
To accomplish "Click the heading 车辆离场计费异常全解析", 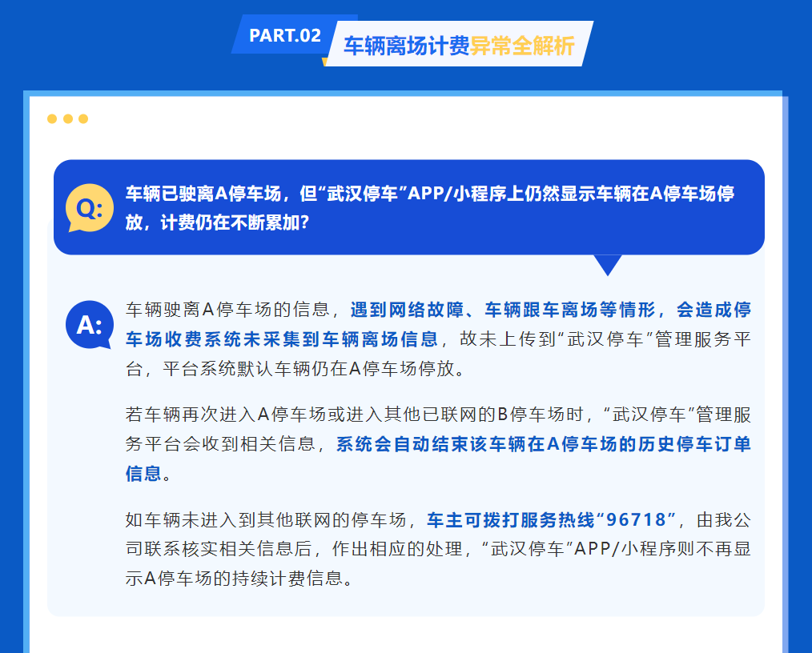I will [x=459, y=46].
